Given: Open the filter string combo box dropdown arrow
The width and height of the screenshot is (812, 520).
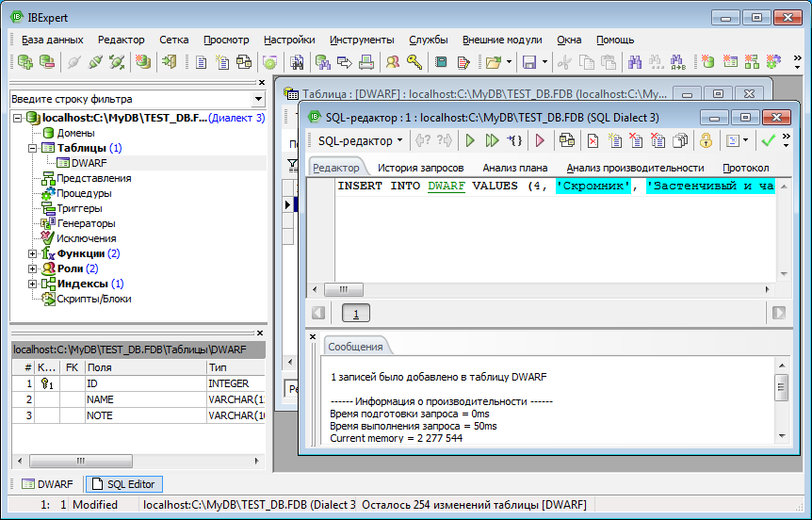Looking at the screenshot, I should coord(258,99).
